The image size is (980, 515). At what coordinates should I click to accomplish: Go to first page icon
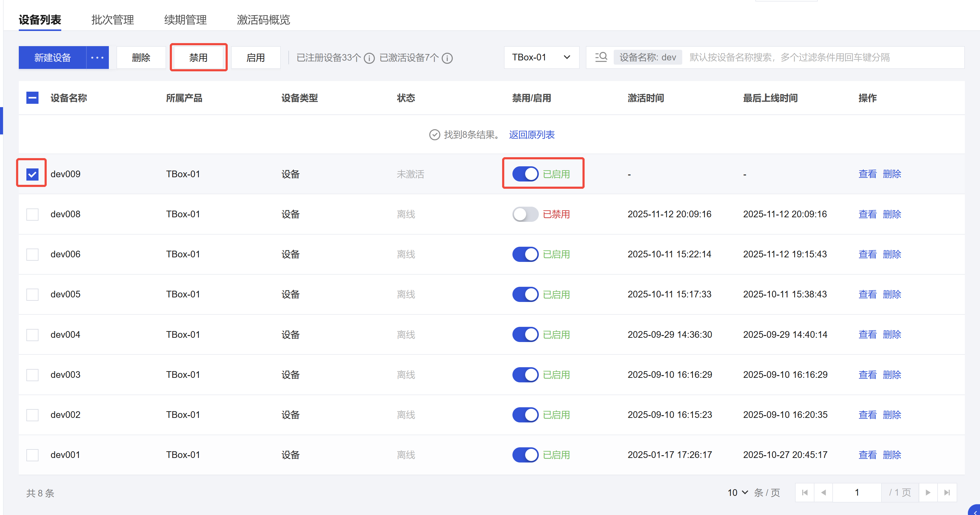pyautogui.click(x=805, y=493)
